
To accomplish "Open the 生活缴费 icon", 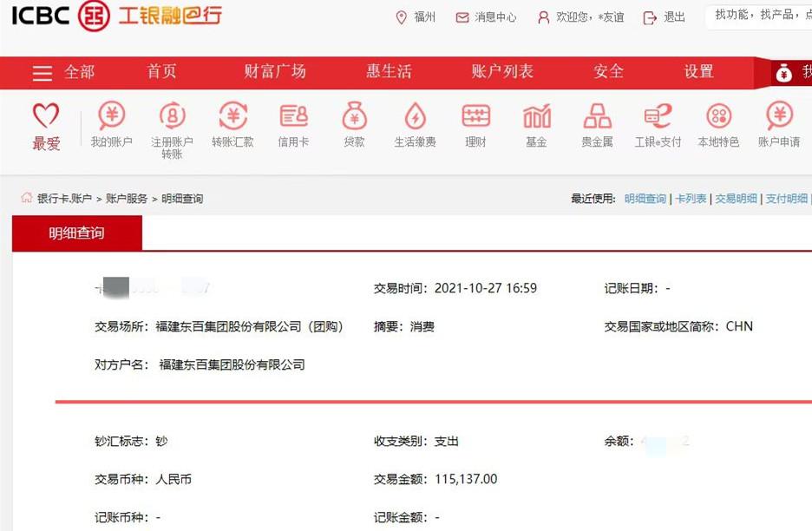I will pyautogui.click(x=415, y=115).
